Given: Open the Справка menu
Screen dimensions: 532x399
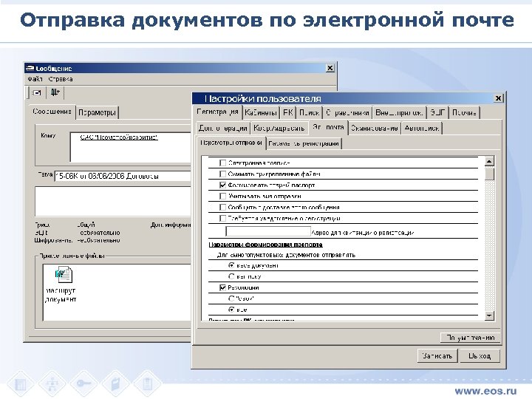Looking at the screenshot, I should point(61,79).
